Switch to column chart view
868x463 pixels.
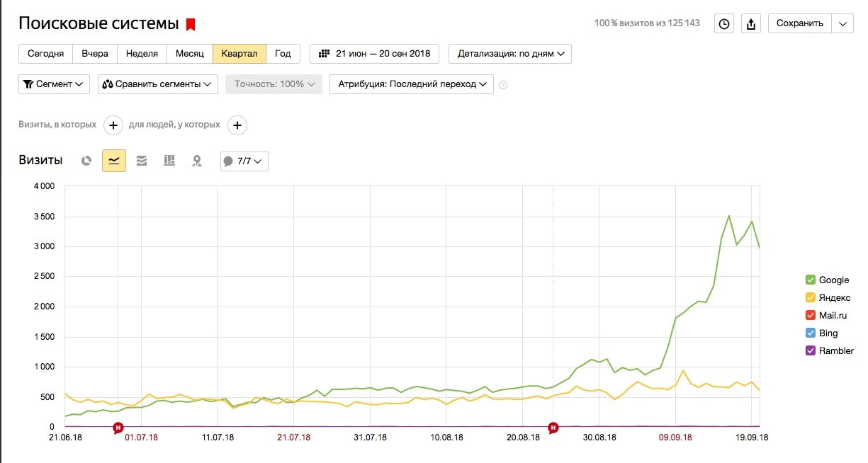(169, 161)
